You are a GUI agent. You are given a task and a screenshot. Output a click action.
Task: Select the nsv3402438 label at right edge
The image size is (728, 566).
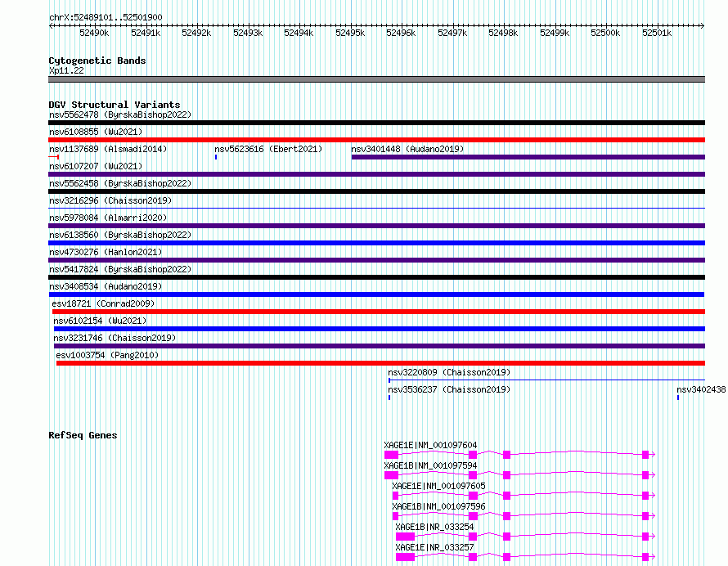[701, 389]
